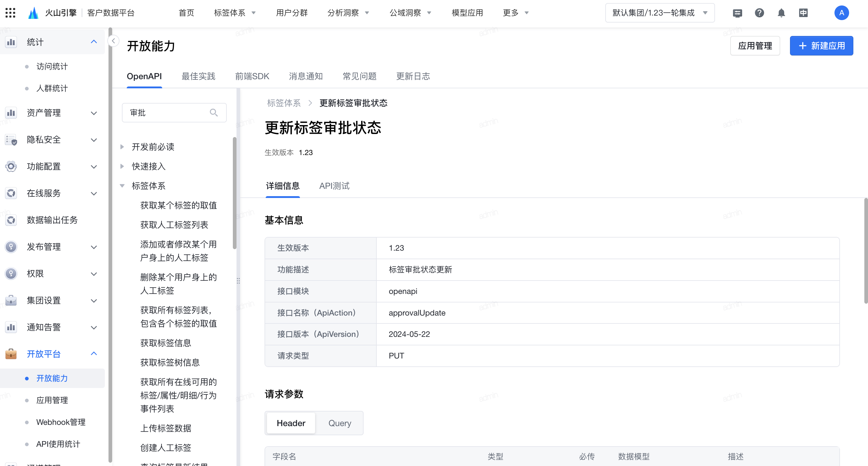The height and width of the screenshot is (466, 868).
Task: Open the 分析洞察 top navigation dropdown
Action: coord(348,13)
